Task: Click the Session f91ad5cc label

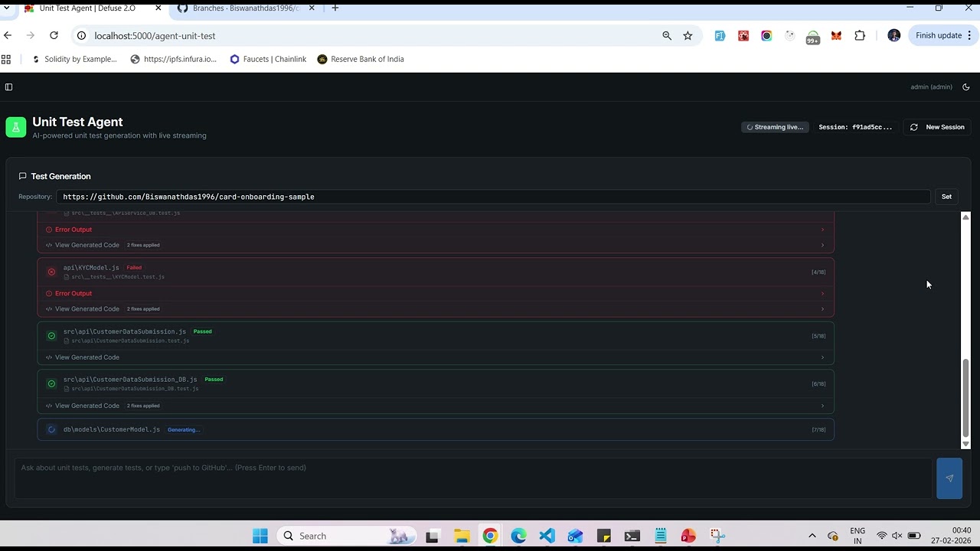Action: coord(855,127)
